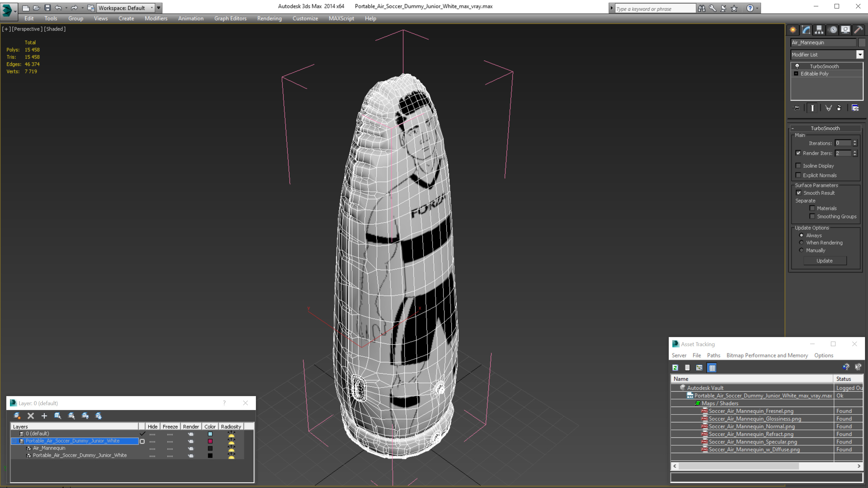Click the search binoculars icon
The width and height of the screenshot is (868, 488).
pos(702,8)
